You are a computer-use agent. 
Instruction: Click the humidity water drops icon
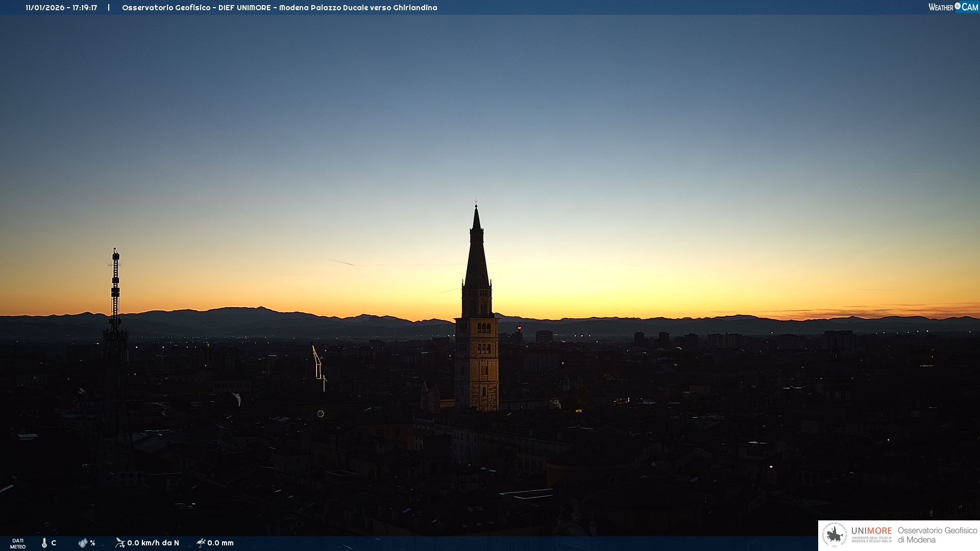pyautogui.click(x=82, y=543)
